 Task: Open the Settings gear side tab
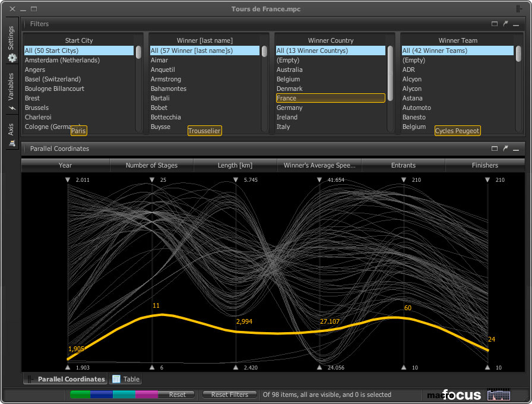click(11, 44)
